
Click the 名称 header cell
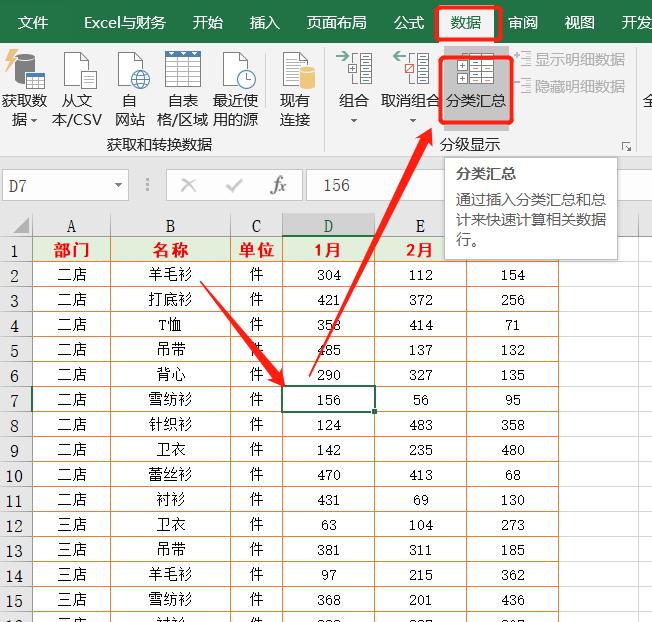point(170,249)
